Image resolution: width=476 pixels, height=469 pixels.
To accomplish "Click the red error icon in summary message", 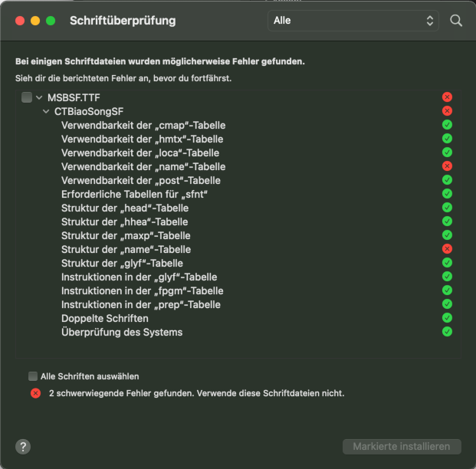I will [35, 393].
